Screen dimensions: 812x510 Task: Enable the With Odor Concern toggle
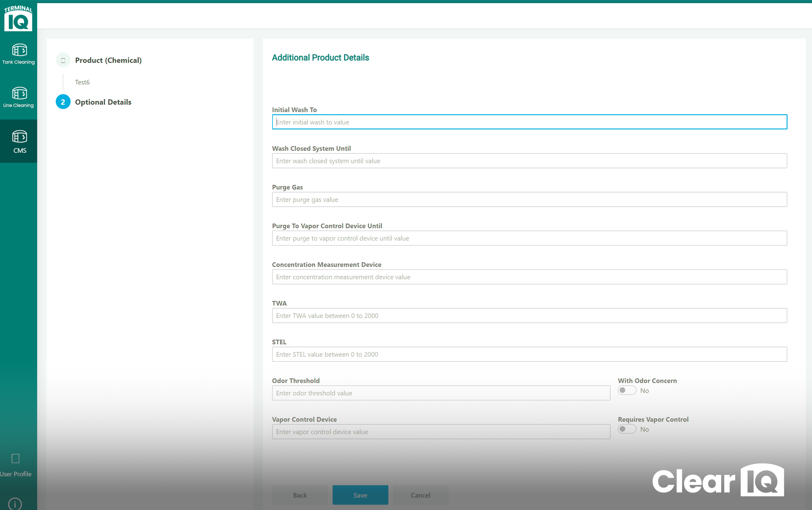point(627,390)
